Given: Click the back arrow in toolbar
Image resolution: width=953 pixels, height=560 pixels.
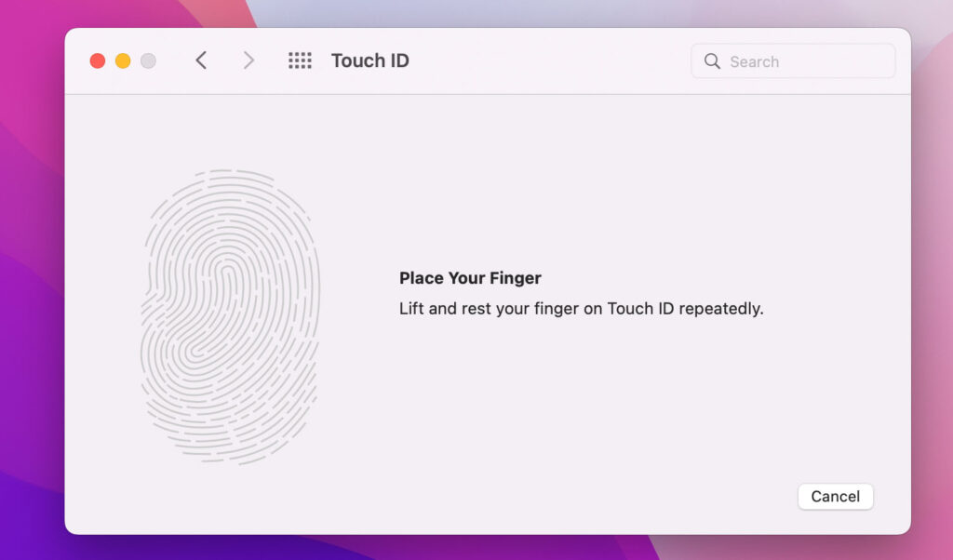Looking at the screenshot, I should tap(201, 60).
